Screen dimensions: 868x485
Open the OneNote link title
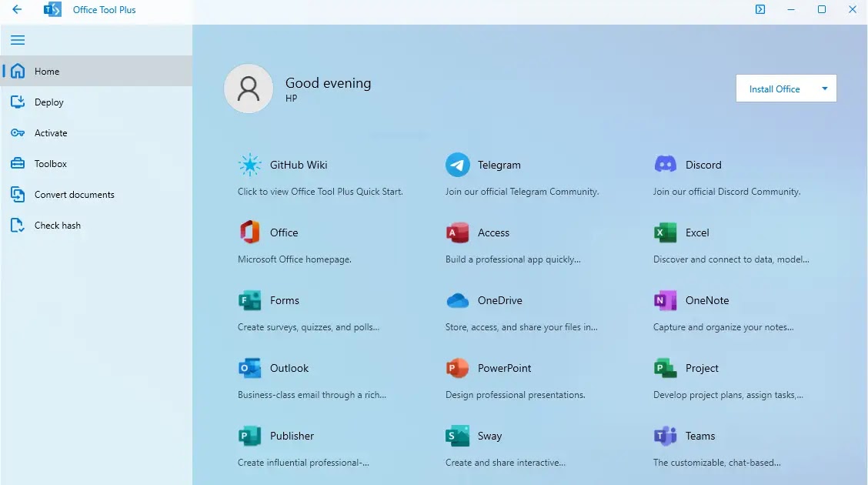tap(707, 300)
